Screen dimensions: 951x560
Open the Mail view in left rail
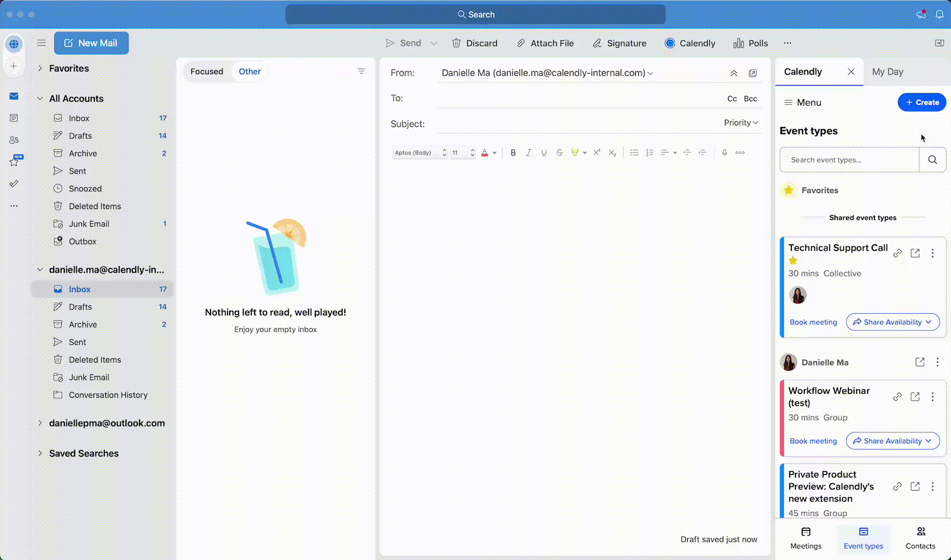coord(14,96)
